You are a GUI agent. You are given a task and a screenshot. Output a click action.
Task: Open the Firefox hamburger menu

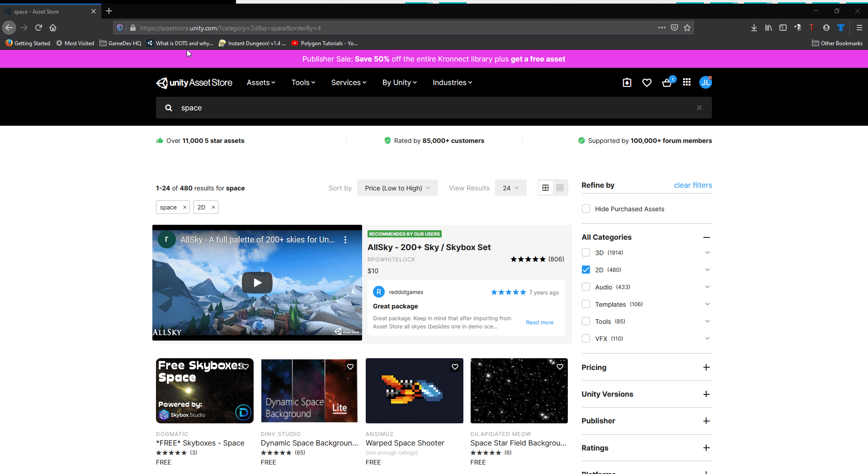pos(859,28)
